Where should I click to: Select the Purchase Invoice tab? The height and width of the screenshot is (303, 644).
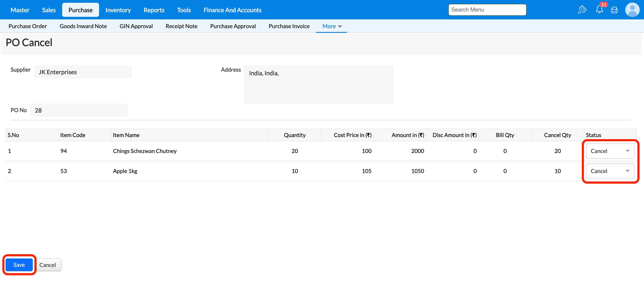[289, 26]
